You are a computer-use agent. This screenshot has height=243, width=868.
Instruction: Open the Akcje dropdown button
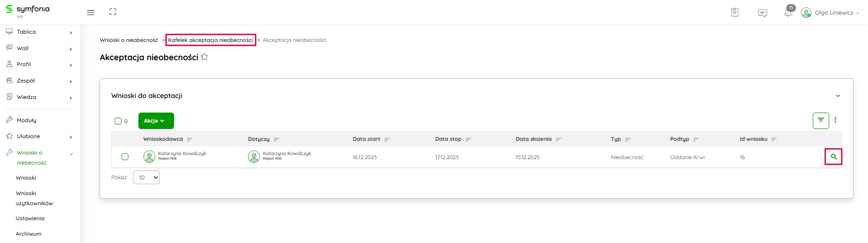coord(156,121)
